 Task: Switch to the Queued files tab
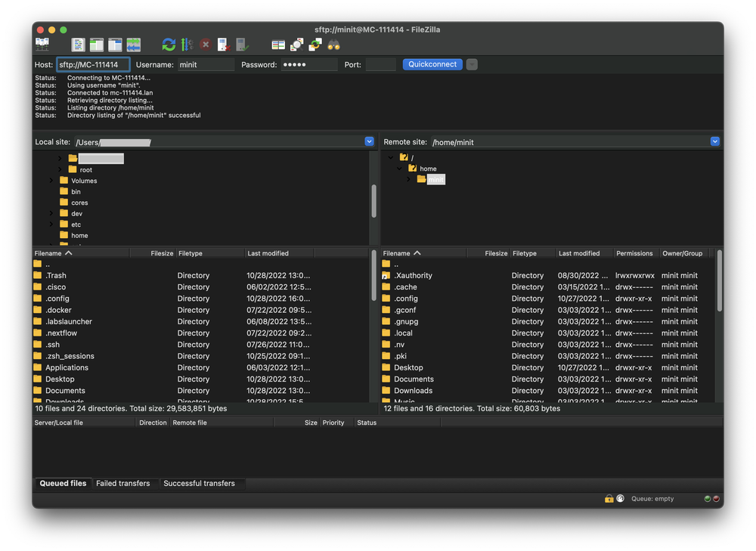pos(63,484)
